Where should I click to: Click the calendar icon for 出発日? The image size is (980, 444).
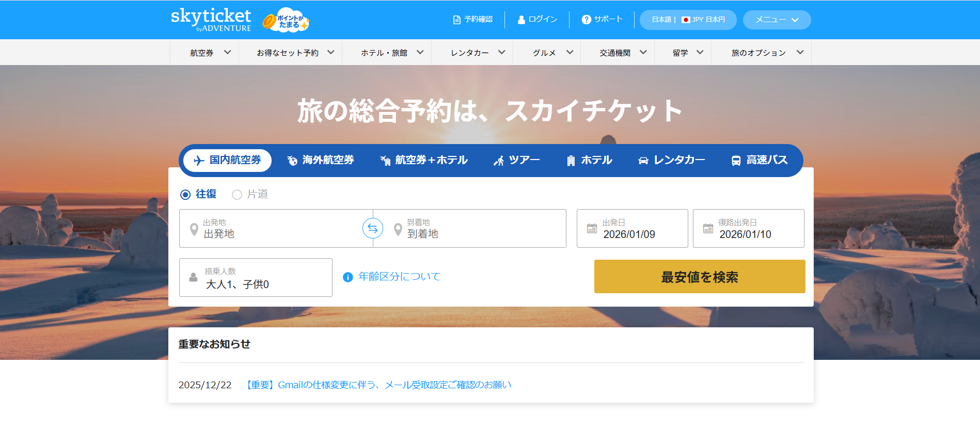pyautogui.click(x=592, y=228)
